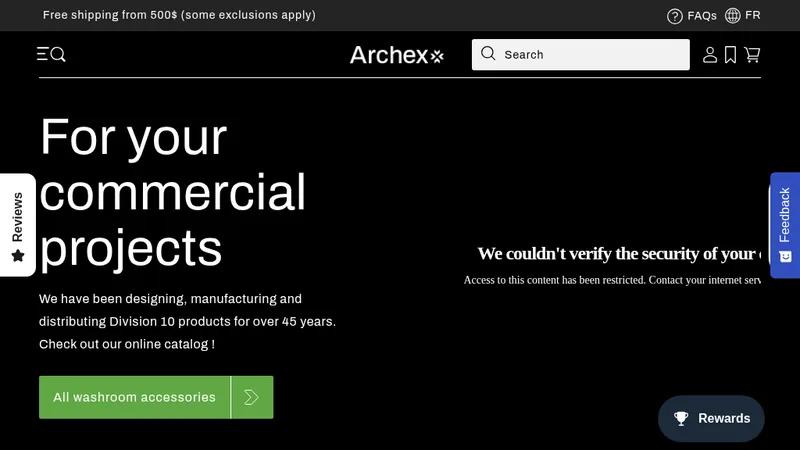Click the smiley icon on the Feedback tab
Viewport: 800px width, 450px height.
click(x=785, y=256)
